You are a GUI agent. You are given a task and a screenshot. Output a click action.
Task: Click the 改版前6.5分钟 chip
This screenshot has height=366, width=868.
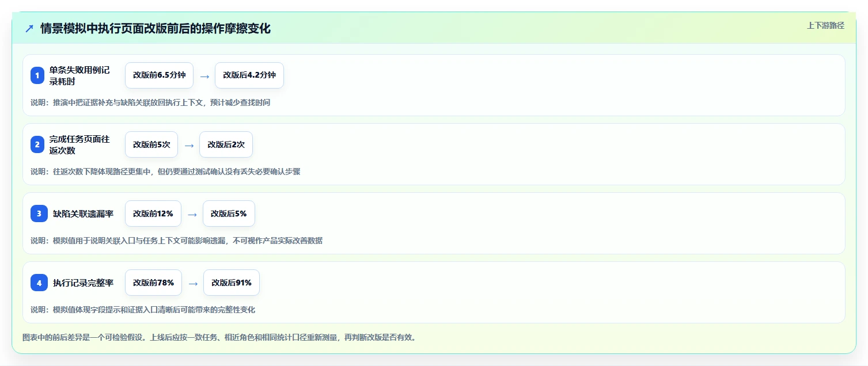[160, 75]
